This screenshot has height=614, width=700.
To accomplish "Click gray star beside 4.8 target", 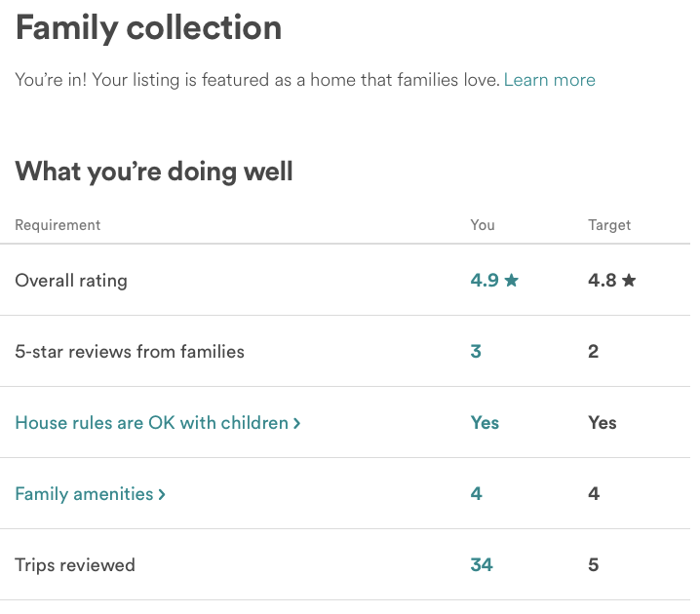I will tap(629, 281).
